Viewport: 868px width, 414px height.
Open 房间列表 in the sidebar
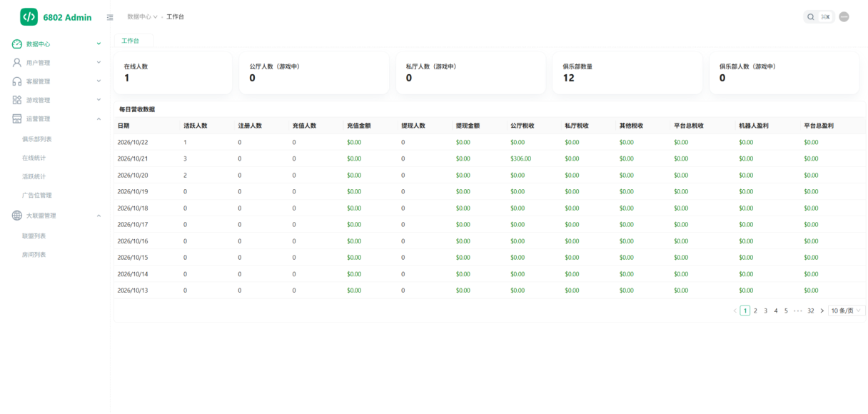[x=34, y=254]
